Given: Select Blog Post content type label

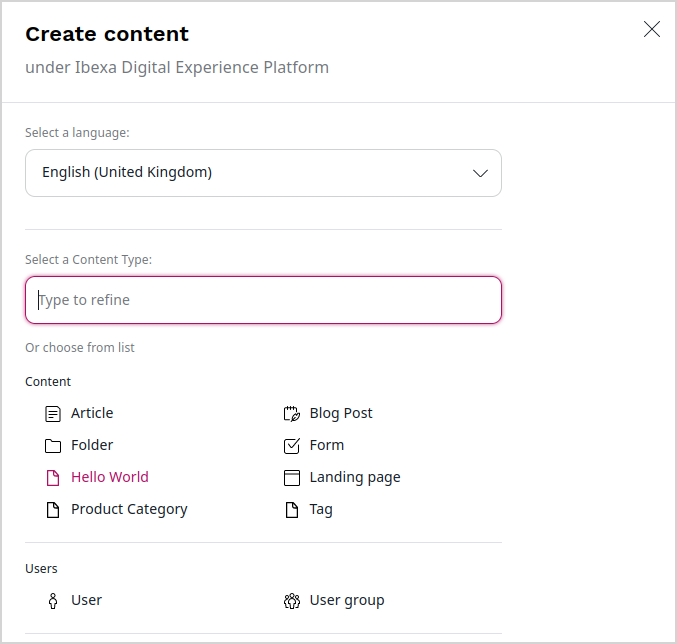Looking at the screenshot, I should (341, 414).
